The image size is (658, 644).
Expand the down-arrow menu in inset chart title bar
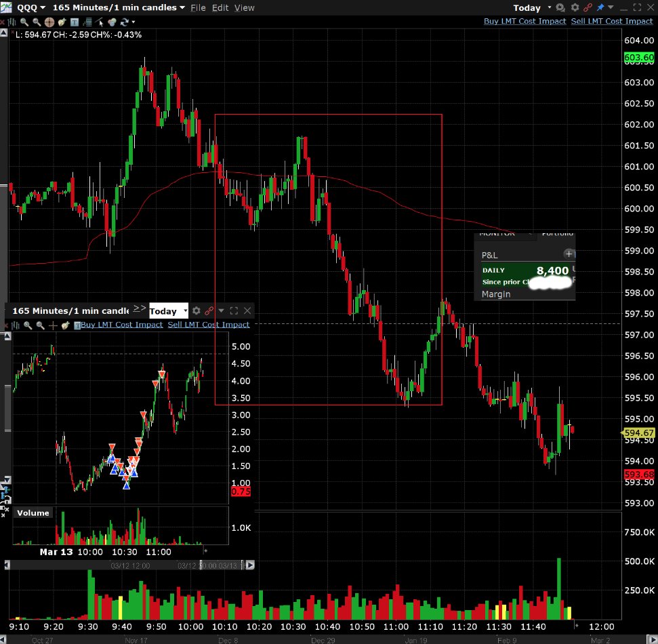click(x=221, y=310)
